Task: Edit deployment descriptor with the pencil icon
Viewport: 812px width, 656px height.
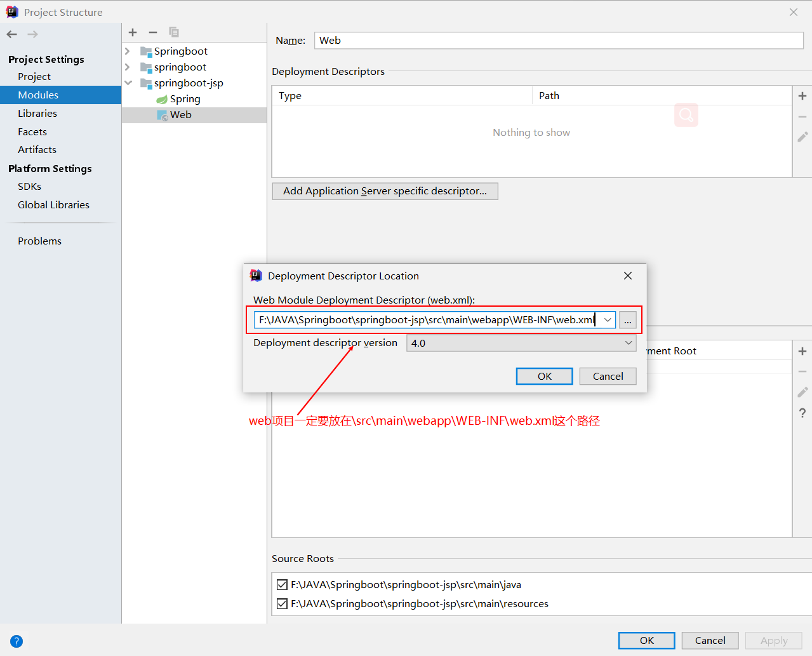Action: click(x=802, y=137)
